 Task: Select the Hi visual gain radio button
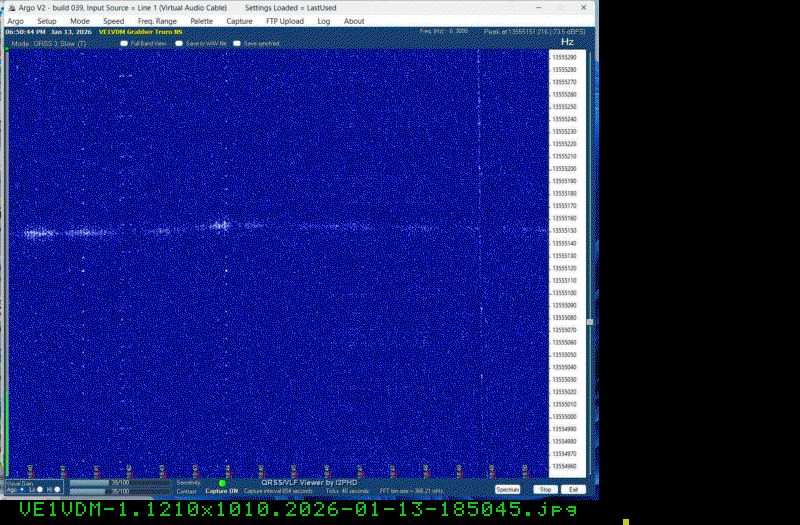pos(57,490)
